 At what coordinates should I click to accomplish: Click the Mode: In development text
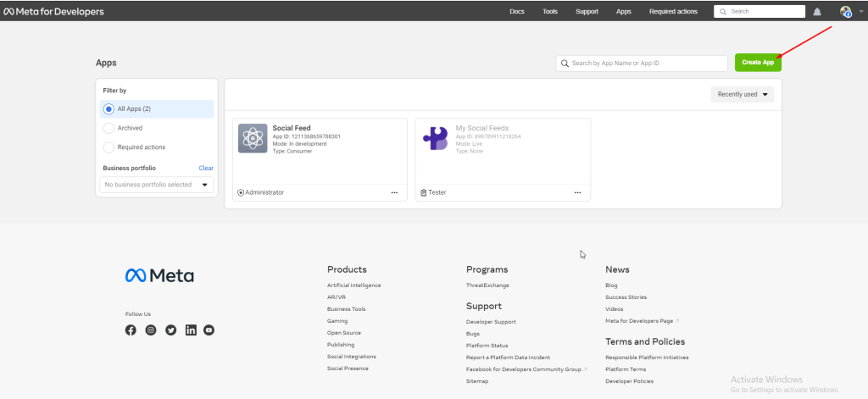[299, 144]
